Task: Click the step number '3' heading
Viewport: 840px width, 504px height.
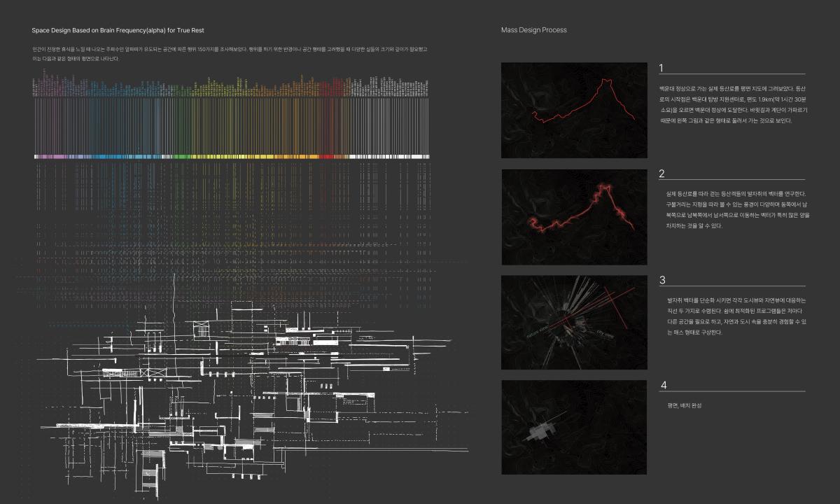Action: [662, 280]
